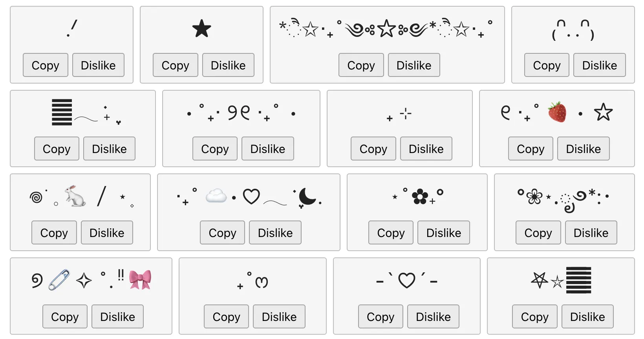Copy the safety pin and pink bow combo
Viewport: 644px width, 339px height.
point(65,317)
